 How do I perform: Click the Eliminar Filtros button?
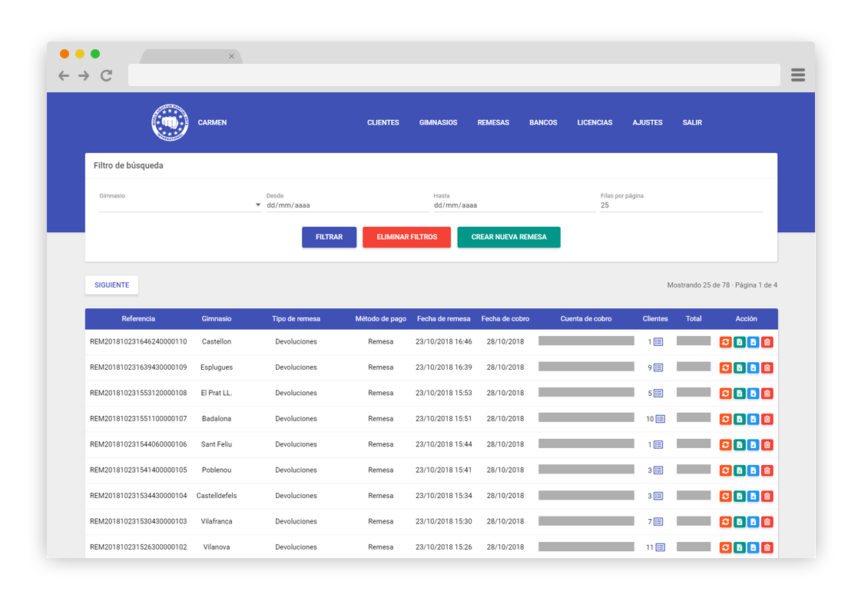pos(407,237)
